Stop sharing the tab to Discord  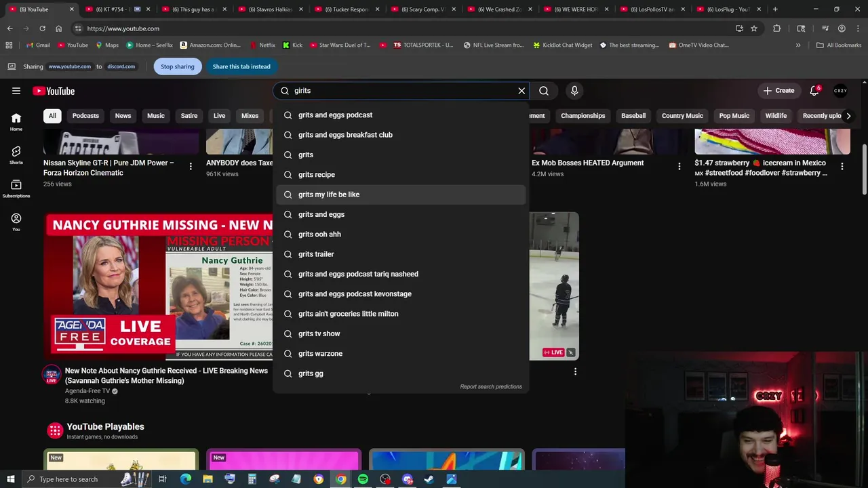point(177,66)
